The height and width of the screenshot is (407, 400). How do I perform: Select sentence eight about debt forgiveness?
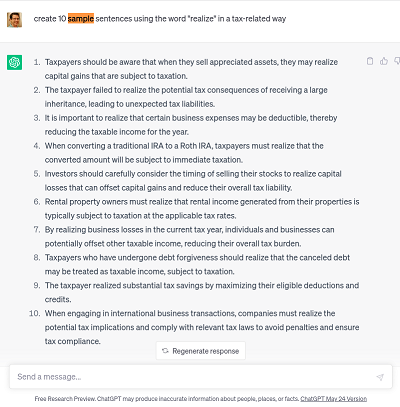(197, 265)
